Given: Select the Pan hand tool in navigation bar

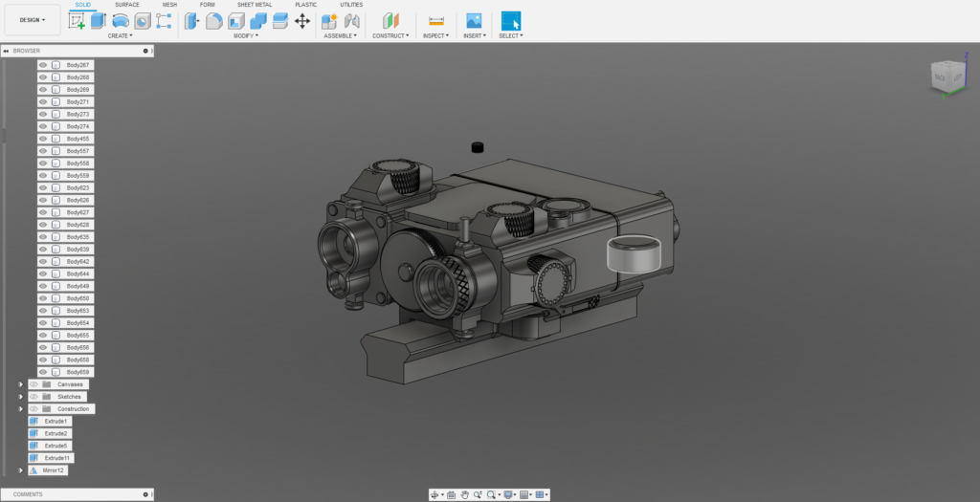Looking at the screenshot, I should [x=464, y=494].
